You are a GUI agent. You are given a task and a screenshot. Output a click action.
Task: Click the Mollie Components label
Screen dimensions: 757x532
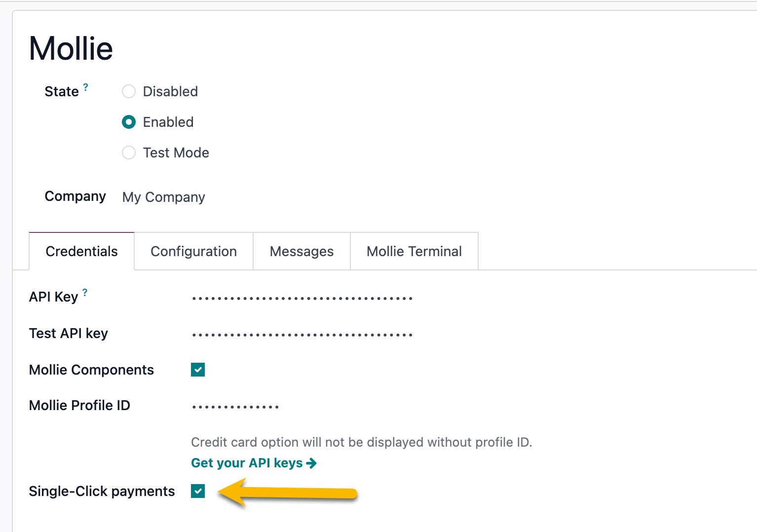point(91,370)
